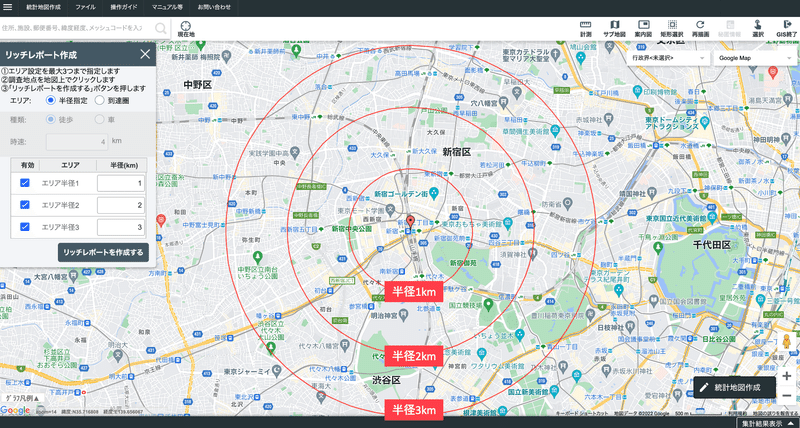
Task: Open the マニュアル等 menu
Action: click(x=167, y=7)
